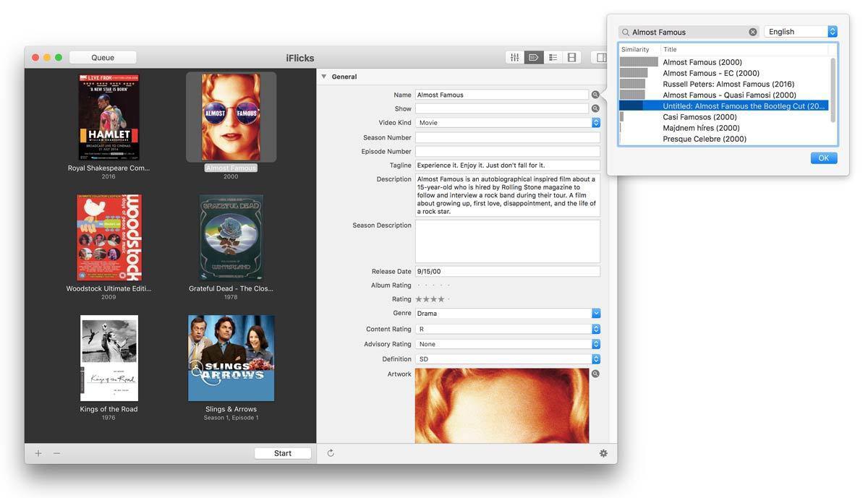
Task: Select result 'Almost Famous (2000)'
Action: 724,62
